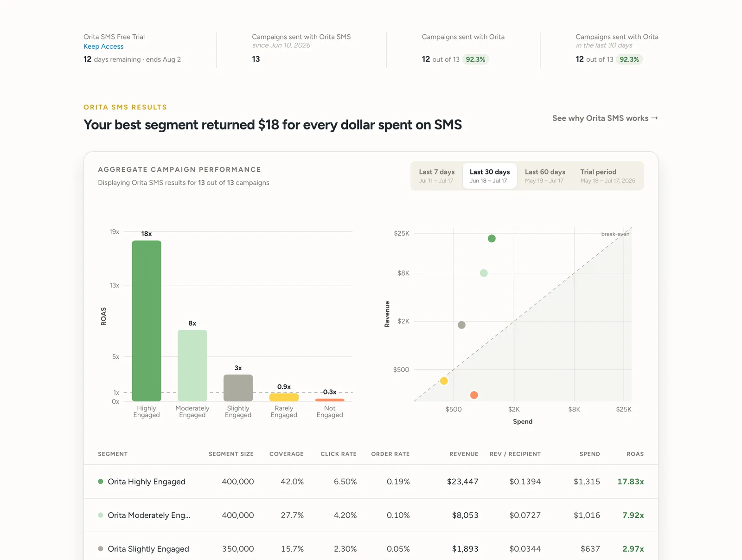
Task: Select the Last 30 days tab
Action: (x=490, y=176)
